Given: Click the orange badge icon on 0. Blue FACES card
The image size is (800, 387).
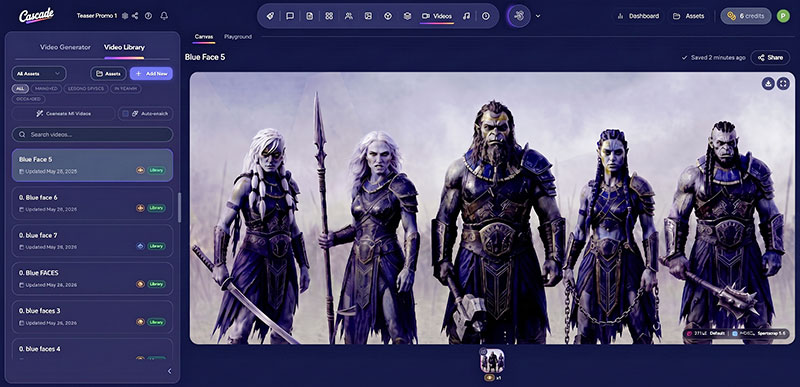Looking at the screenshot, I should (x=140, y=284).
